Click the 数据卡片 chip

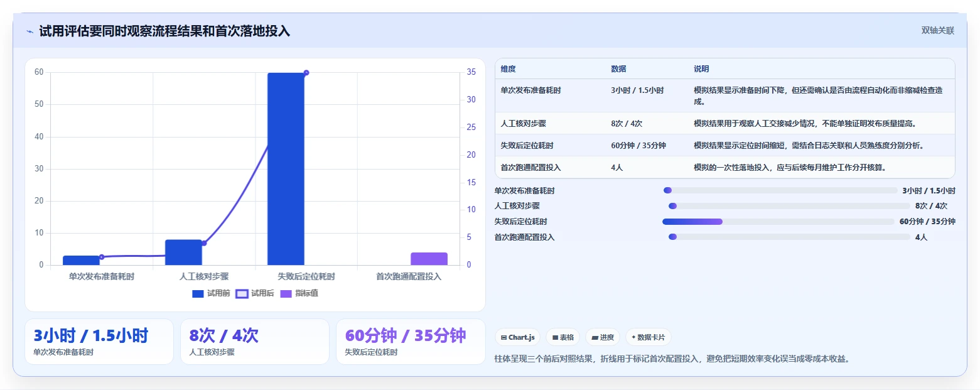[x=649, y=337]
